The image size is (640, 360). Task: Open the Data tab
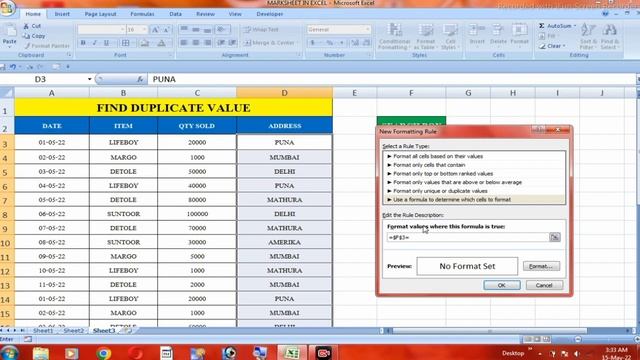(x=176, y=14)
